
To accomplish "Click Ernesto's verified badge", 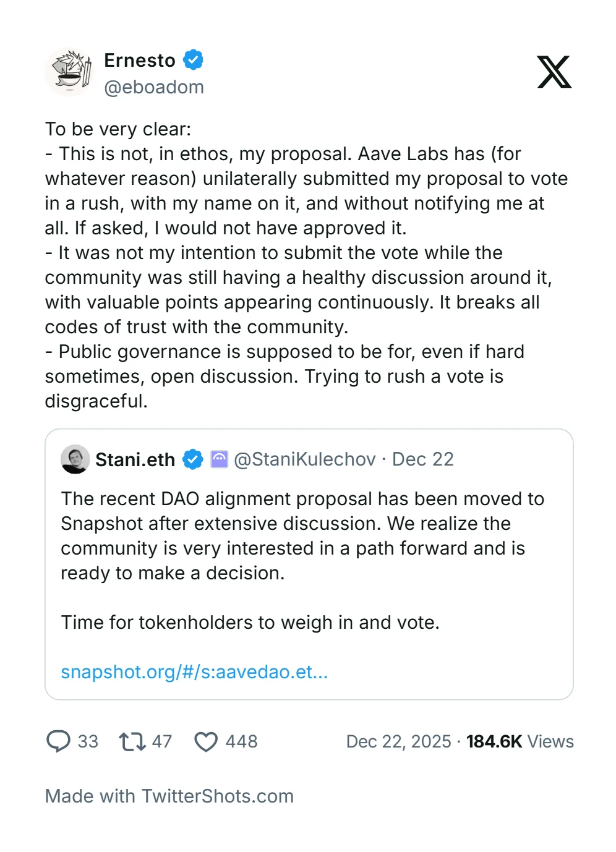I will point(194,60).
